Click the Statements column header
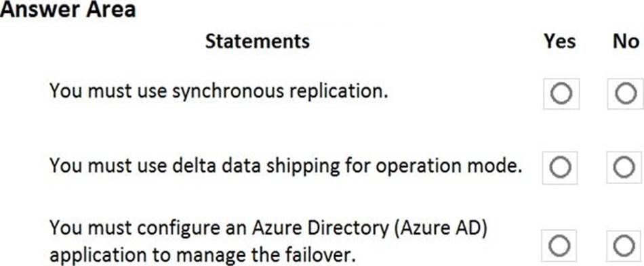Screen dimensions: 644x266 pos(258,41)
